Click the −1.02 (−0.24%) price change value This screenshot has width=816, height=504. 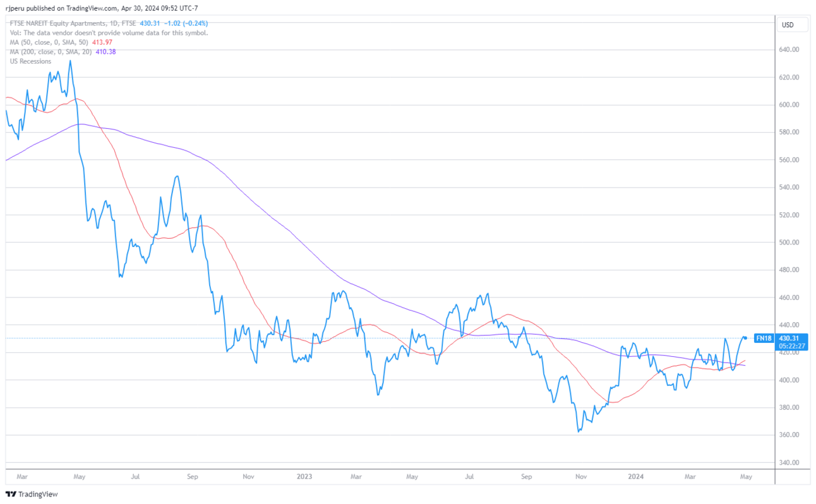pyautogui.click(x=186, y=23)
